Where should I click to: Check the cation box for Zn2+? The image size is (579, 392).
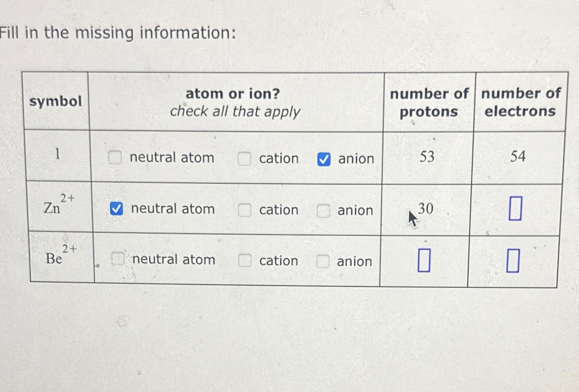(x=244, y=210)
